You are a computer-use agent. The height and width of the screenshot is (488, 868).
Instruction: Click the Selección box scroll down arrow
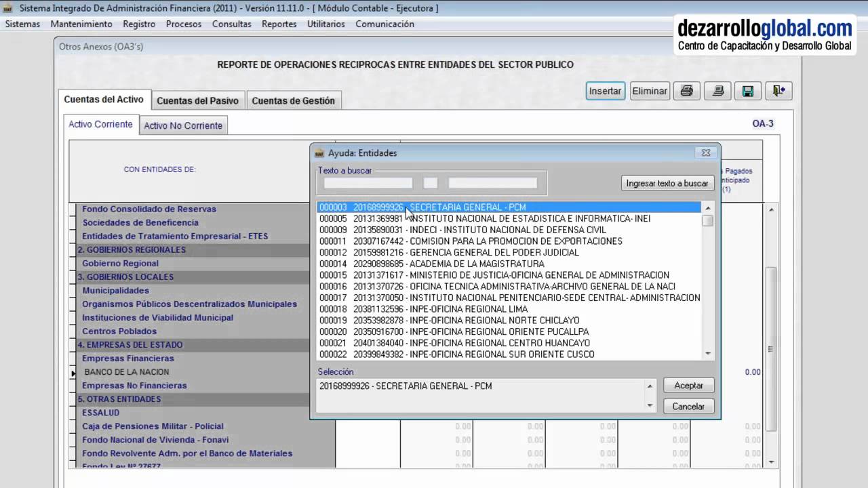click(650, 405)
